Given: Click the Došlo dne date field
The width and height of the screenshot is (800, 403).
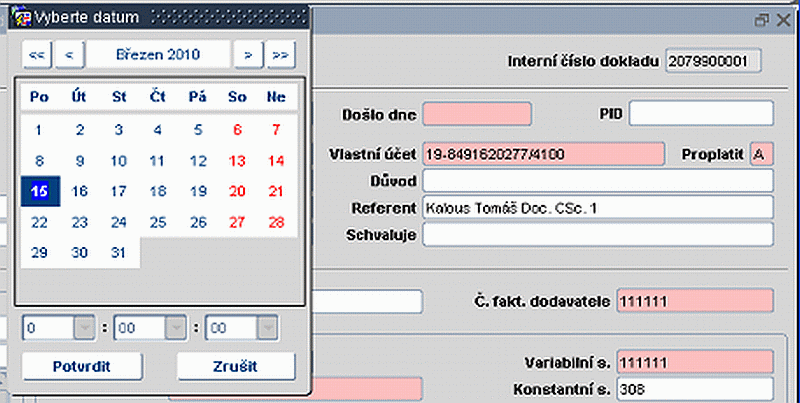Looking at the screenshot, I should point(478,114).
